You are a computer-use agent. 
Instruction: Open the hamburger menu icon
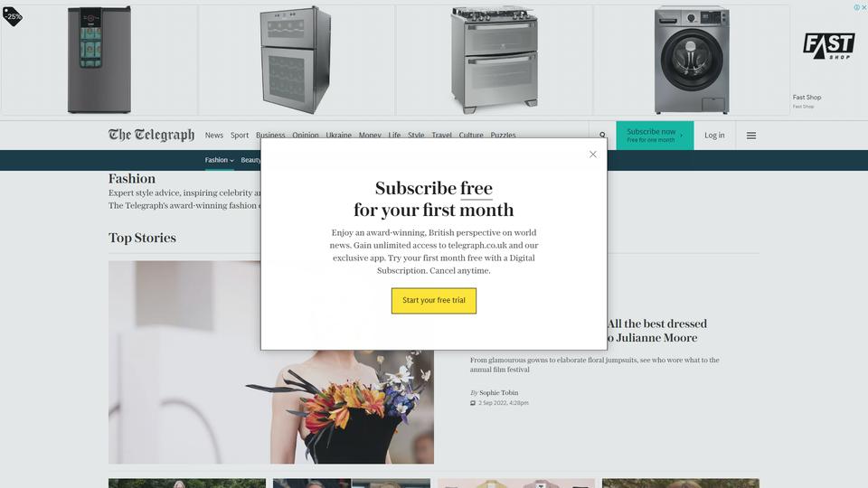(x=751, y=136)
